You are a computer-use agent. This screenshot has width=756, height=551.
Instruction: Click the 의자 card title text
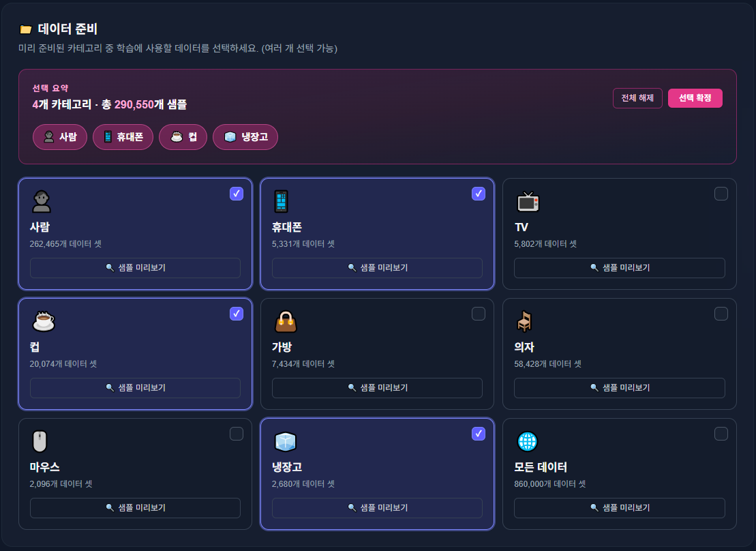[x=524, y=347]
